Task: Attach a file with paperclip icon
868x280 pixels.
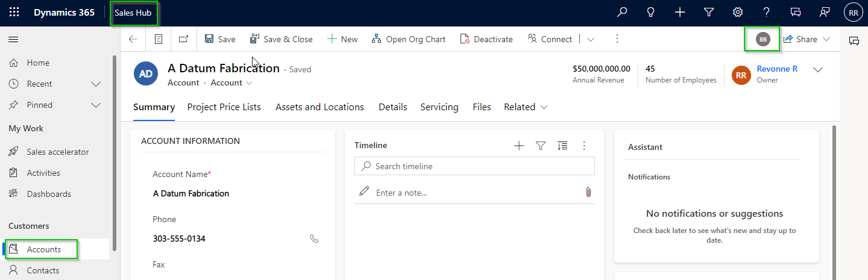Action: pos(588,192)
